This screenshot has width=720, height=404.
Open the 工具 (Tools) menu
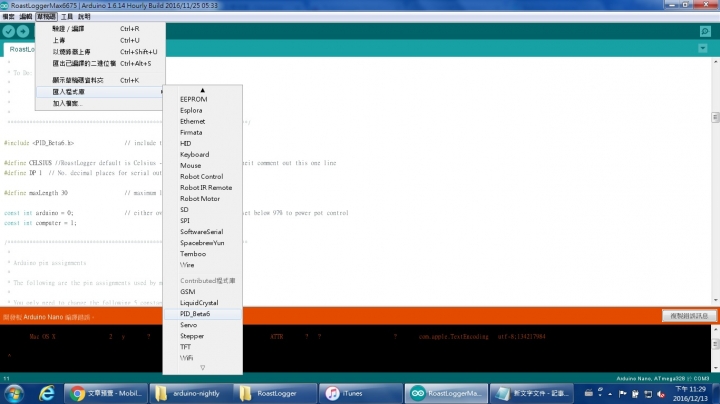click(67, 17)
